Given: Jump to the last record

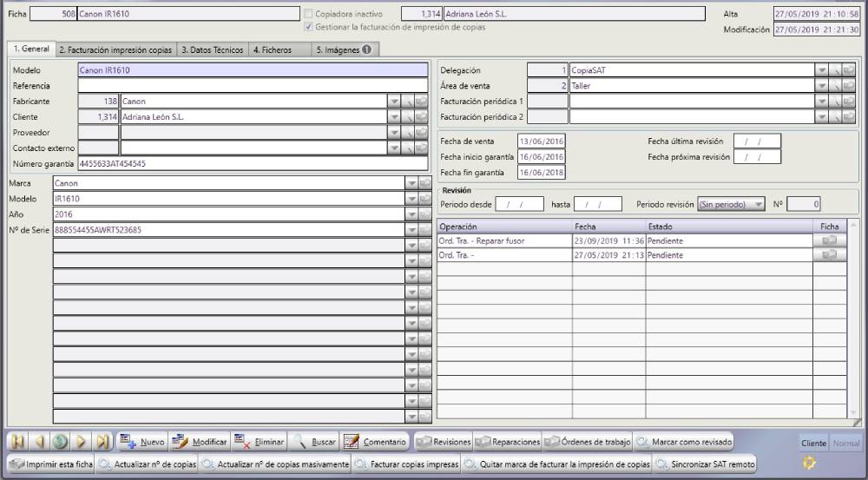Looking at the screenshot, I should pyautogui.click(x=102, y=442).
